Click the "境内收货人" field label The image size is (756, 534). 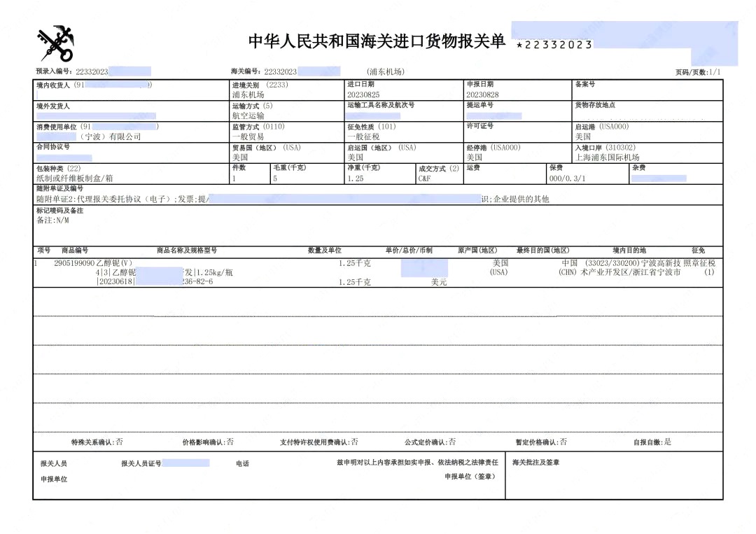coord(53,85)
